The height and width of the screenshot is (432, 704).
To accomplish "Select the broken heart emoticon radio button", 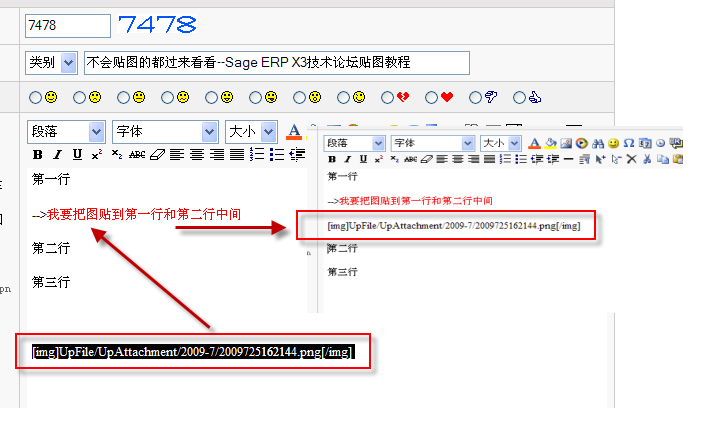I will pyautogui.click(x=388, y=97).
